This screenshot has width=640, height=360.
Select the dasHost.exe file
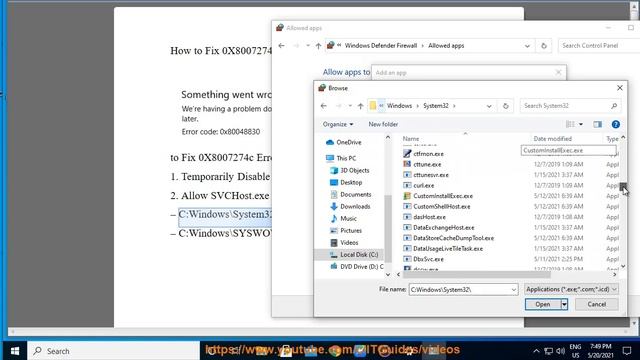(424, 217)
